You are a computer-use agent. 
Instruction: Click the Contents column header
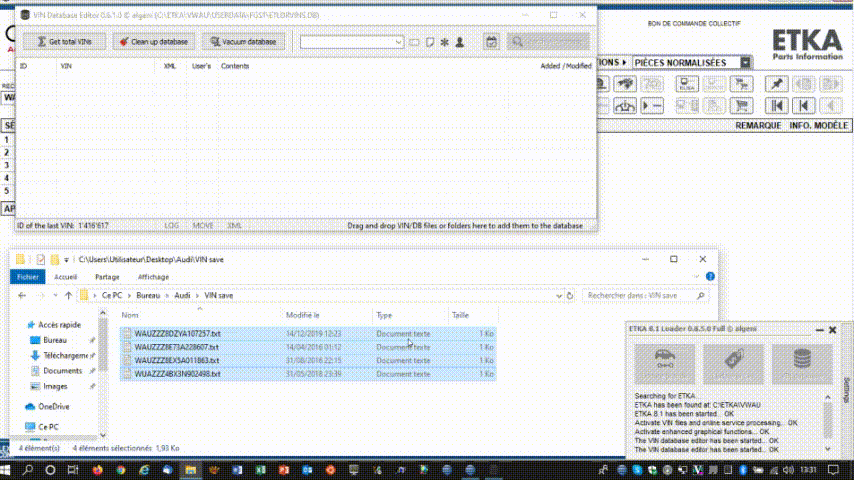235,66
